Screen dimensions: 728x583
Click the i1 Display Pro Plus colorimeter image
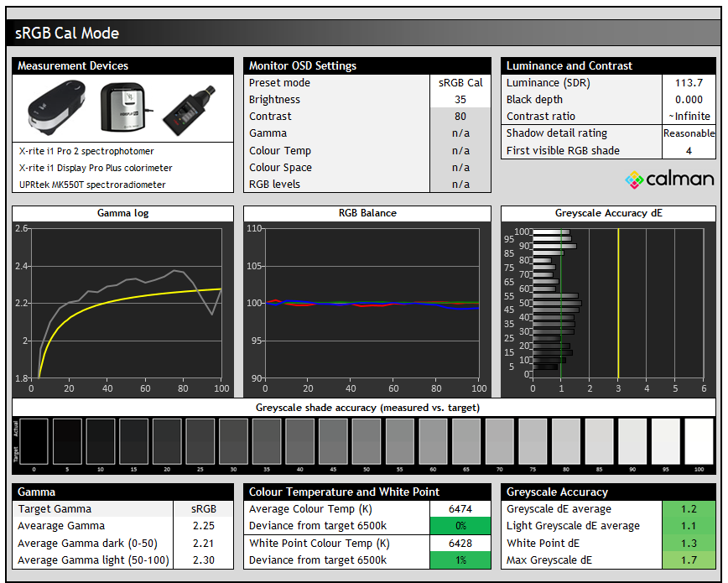click(x=122, y=107)
